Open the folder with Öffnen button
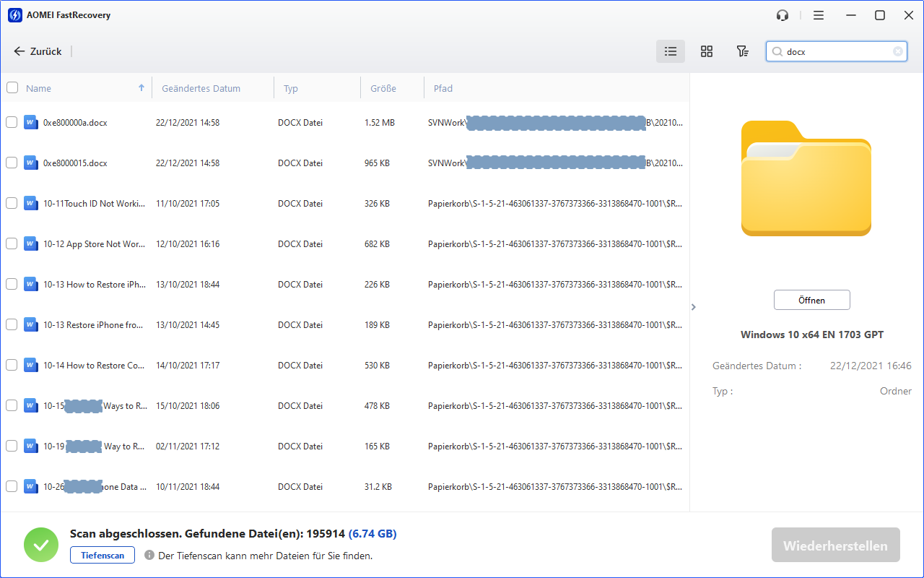The width and height of the screenshot is (924, 578). point(812,300)
